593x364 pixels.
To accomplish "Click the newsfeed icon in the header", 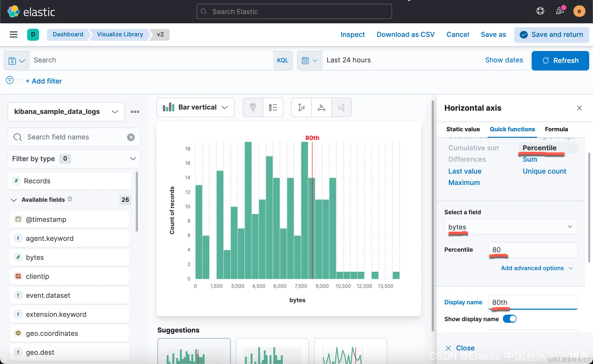I will point(560,11).
